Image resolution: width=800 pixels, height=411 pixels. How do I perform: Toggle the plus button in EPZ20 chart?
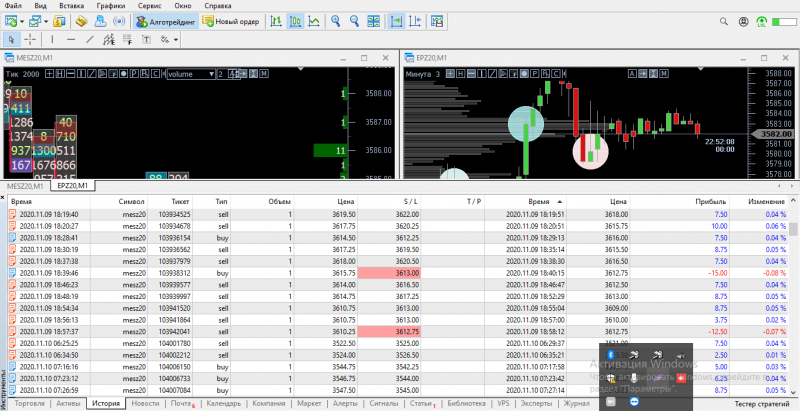pos(449,73)
